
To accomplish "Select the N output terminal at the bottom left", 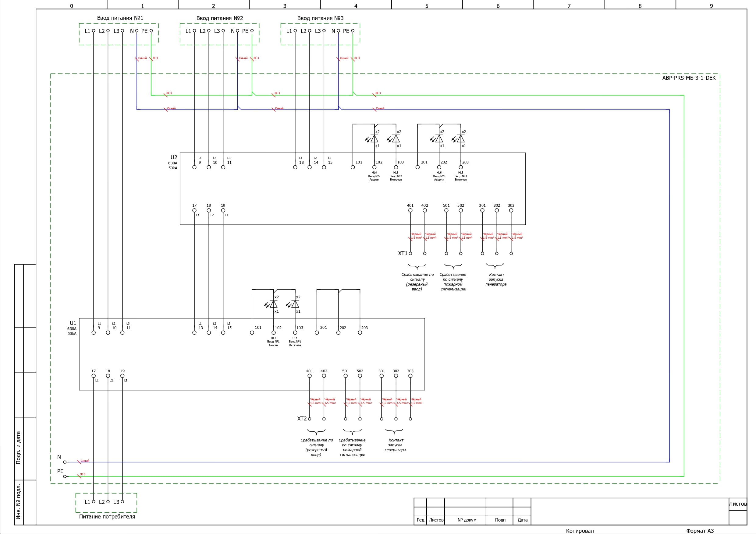I will pos(65,462).
